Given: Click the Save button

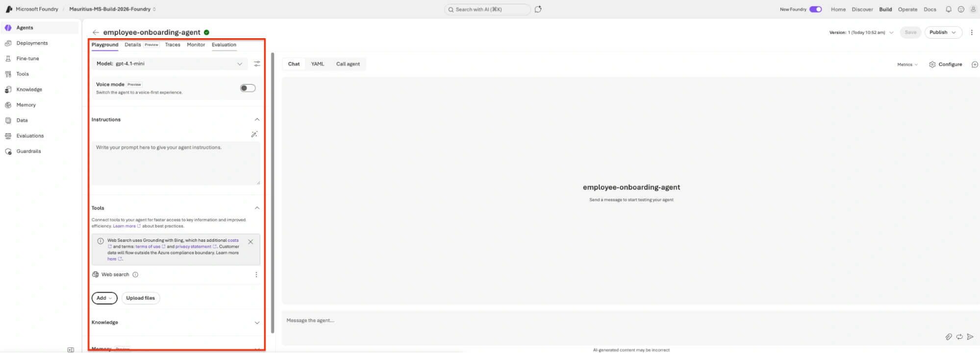Looking at the screenshot, I should [x=910, y=32].
